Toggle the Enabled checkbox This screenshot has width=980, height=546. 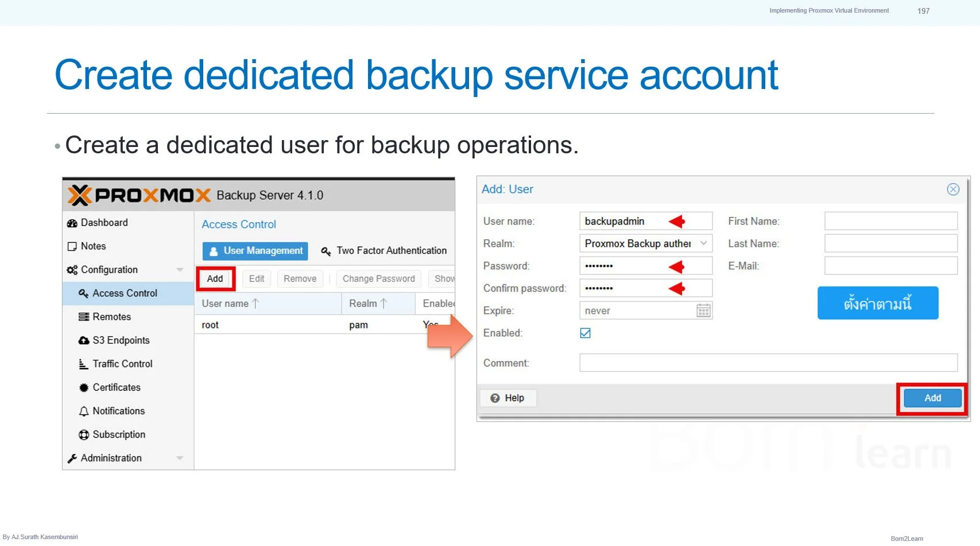586,333
